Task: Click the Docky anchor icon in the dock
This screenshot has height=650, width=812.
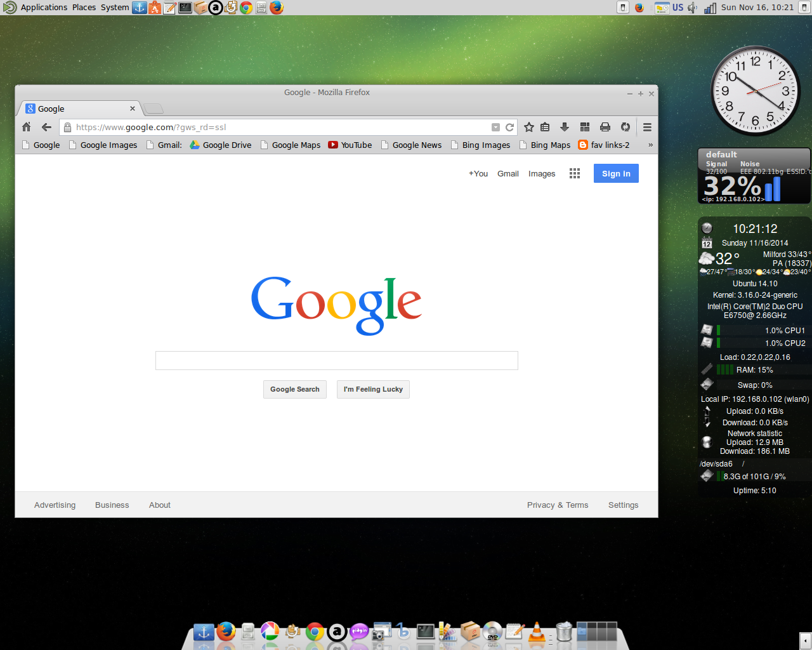Action: tap(204, 632)
